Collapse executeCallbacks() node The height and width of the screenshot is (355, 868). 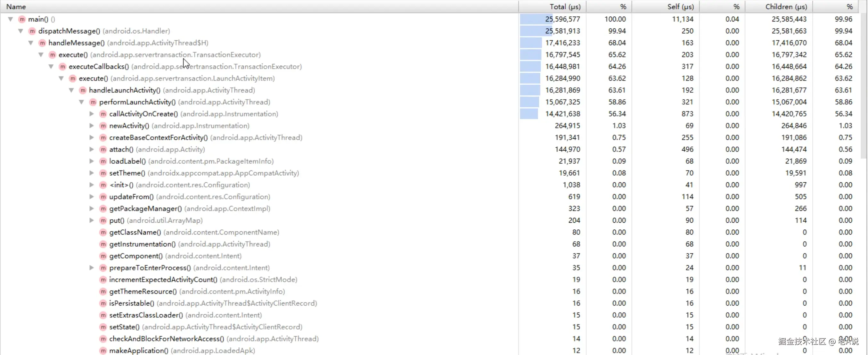(x=51, y=66)
